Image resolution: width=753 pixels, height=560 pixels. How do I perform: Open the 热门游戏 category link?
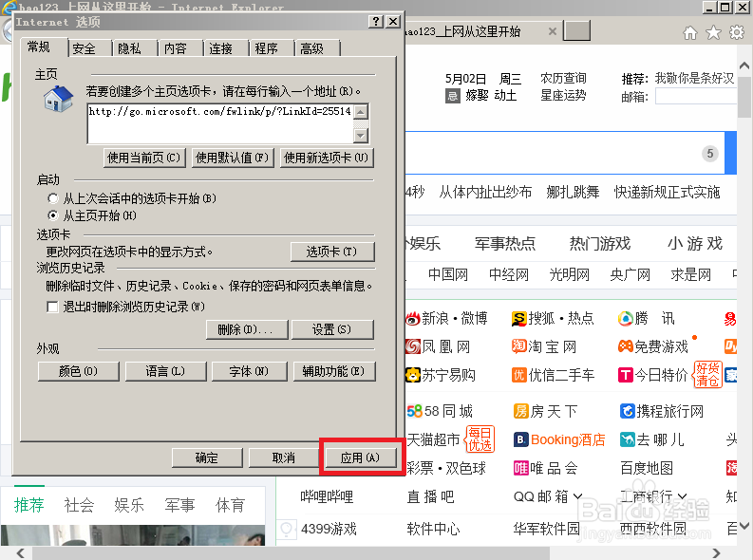[x=600, y=243]
